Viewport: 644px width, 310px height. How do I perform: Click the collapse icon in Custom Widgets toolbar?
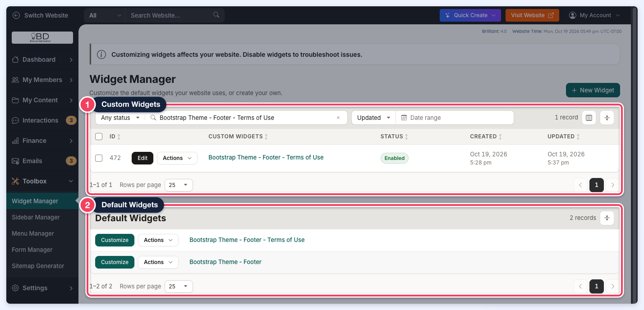pyautogui.click(x=607, y=118)
